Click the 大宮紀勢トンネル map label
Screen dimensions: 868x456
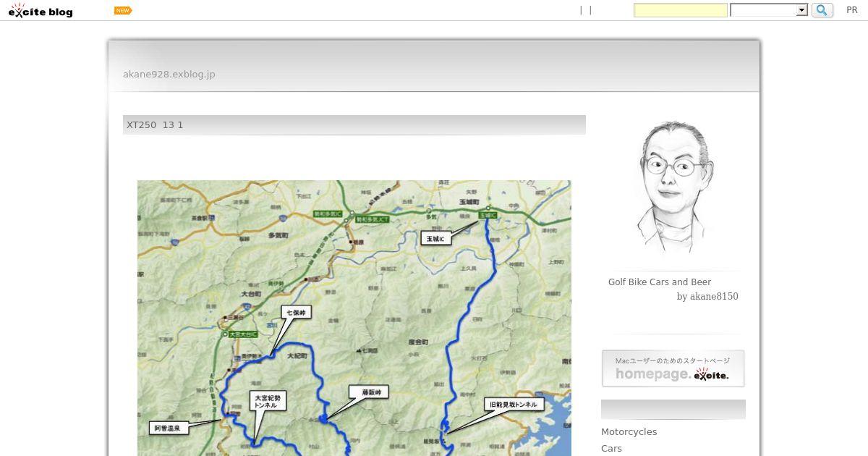(267, 401)
